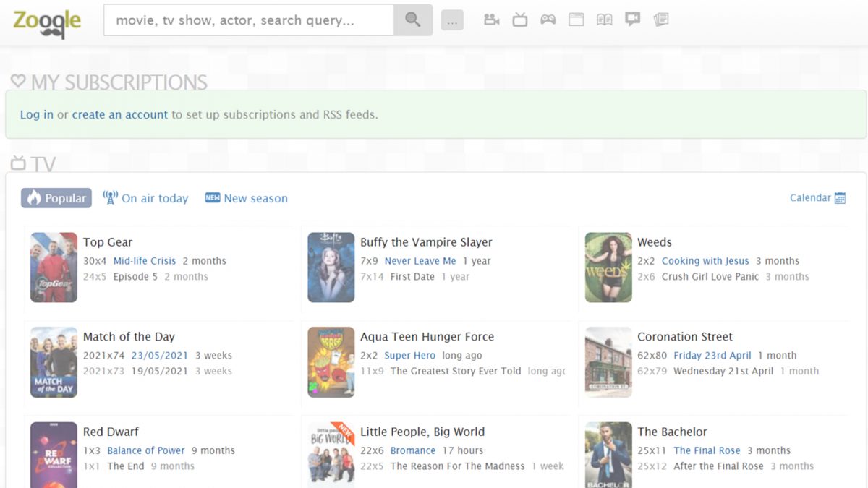Click the Zooqle logo
868x488 pixels.
coord(47,22)
